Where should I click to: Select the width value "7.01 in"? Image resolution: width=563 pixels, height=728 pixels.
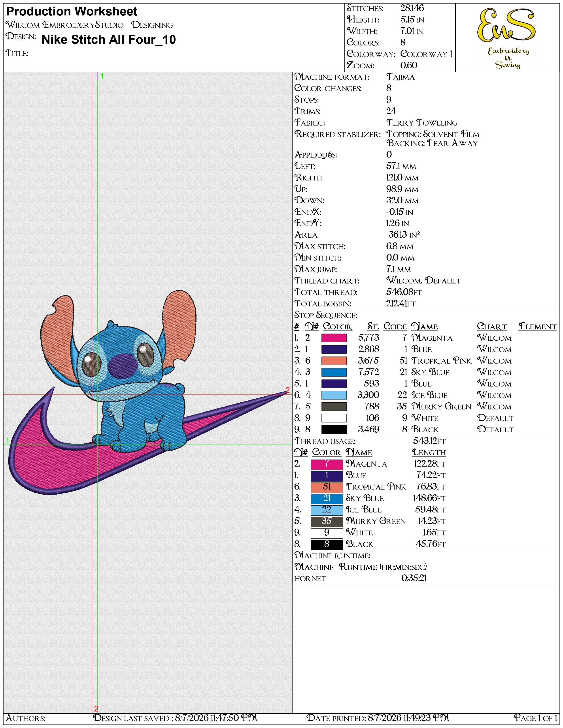(412, 31)
